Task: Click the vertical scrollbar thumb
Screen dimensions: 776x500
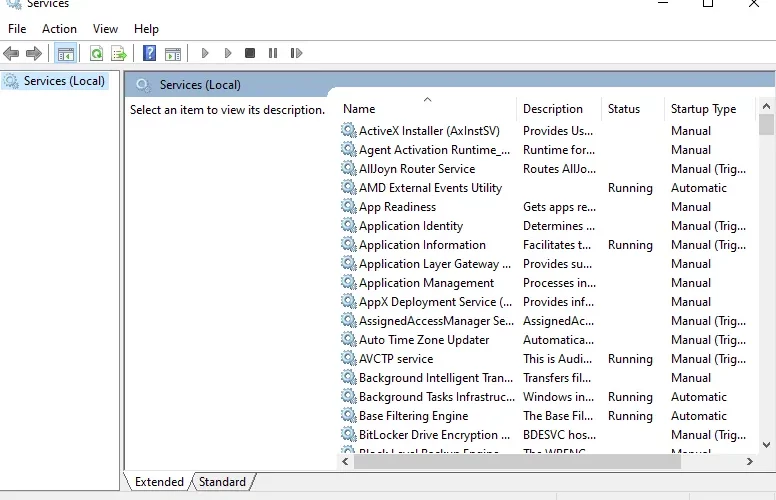Action: (x=766, y=124)
